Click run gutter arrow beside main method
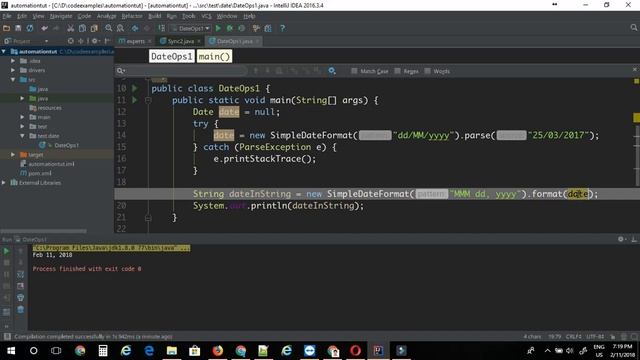 click(x=134, y=100)
